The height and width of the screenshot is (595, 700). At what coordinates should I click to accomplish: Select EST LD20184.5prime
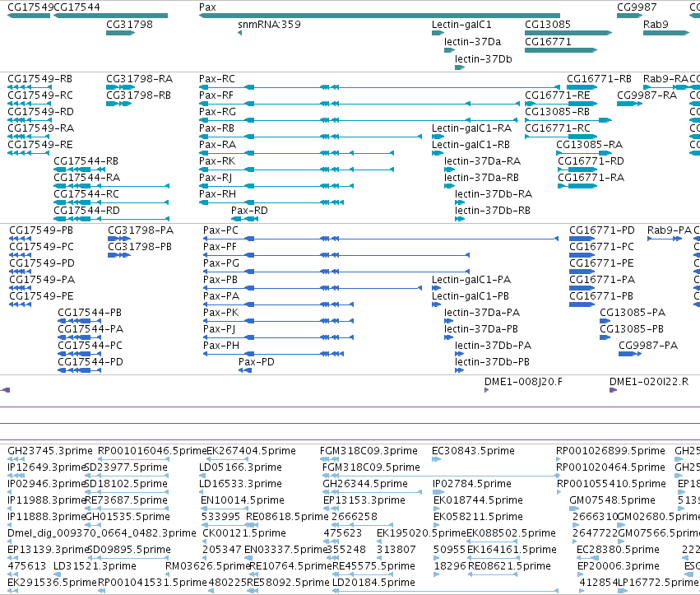[373, 583]
